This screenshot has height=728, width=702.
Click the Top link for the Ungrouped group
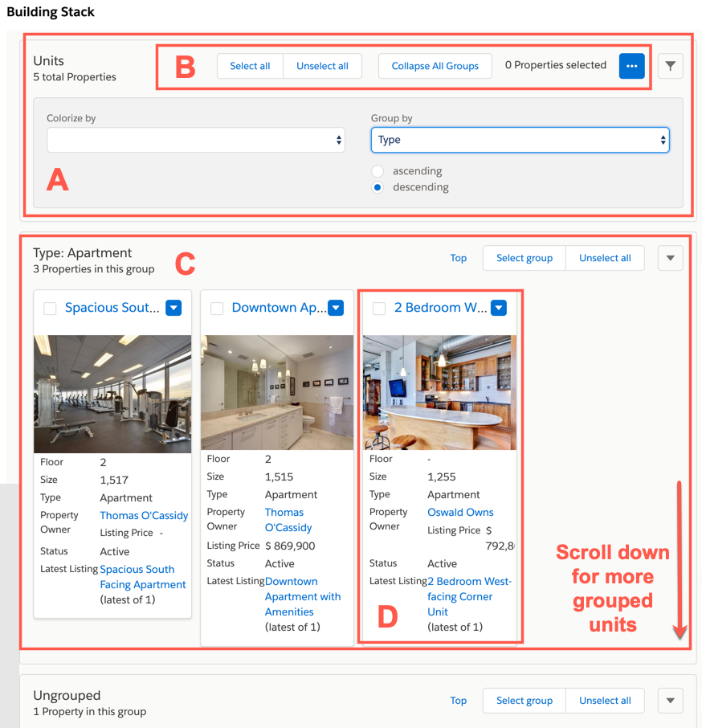tap(458, 700)
